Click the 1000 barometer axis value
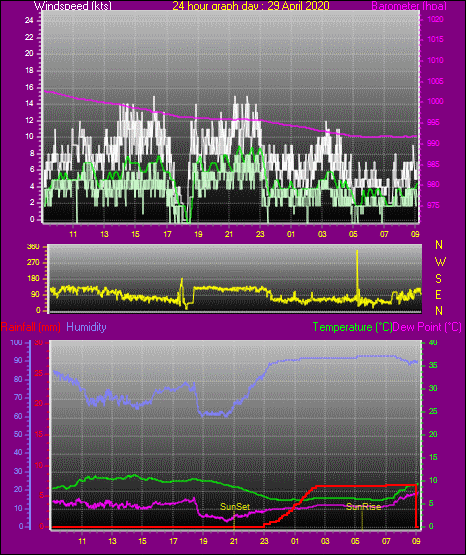This screenshot has width=466, height=555. (436, 101)
